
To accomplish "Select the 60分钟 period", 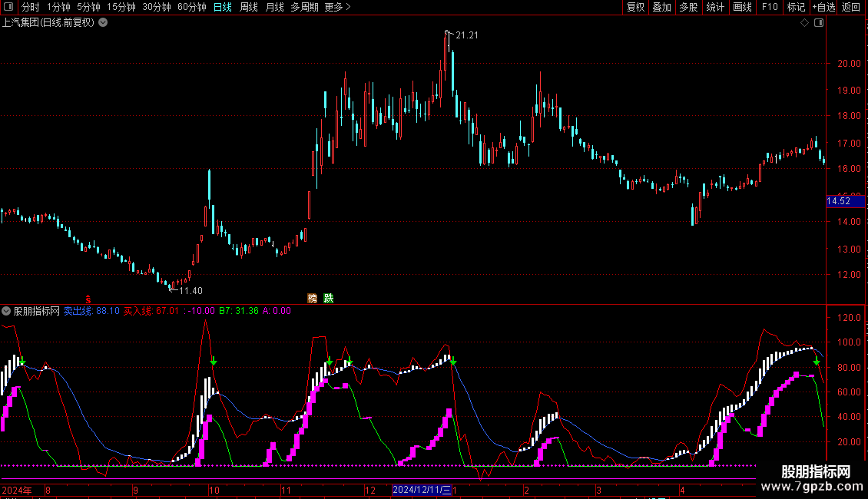I will 192,7.
